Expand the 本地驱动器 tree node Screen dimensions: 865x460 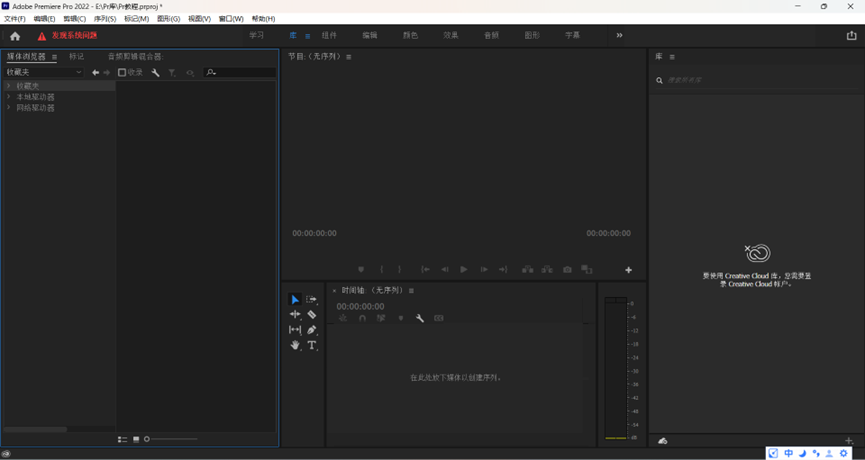9,97
